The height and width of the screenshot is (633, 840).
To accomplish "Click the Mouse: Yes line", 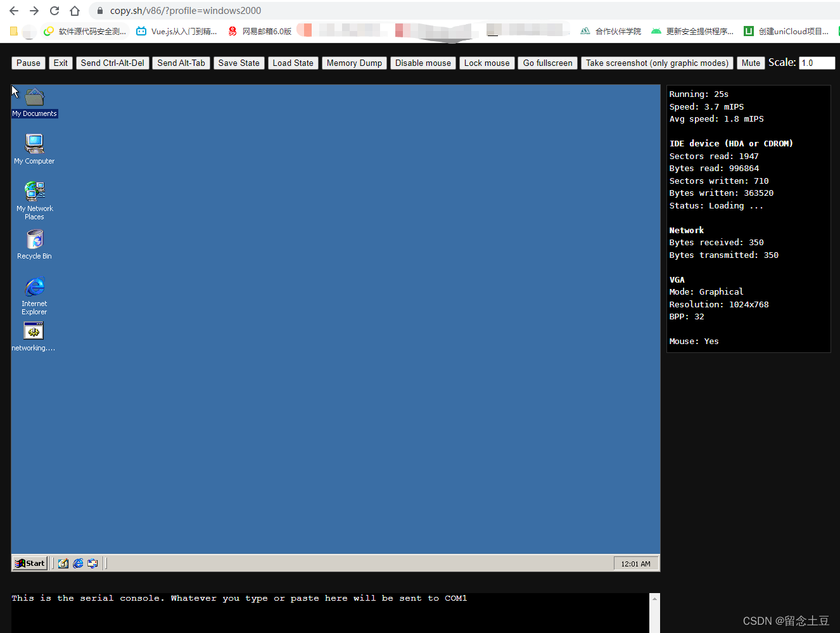I will click(x=694, y=342).
